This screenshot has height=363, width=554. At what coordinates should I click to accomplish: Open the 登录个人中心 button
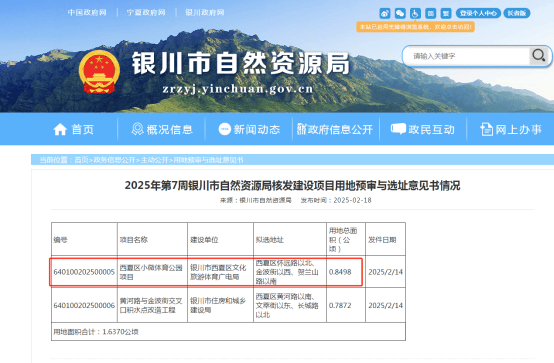click(478, 13)
